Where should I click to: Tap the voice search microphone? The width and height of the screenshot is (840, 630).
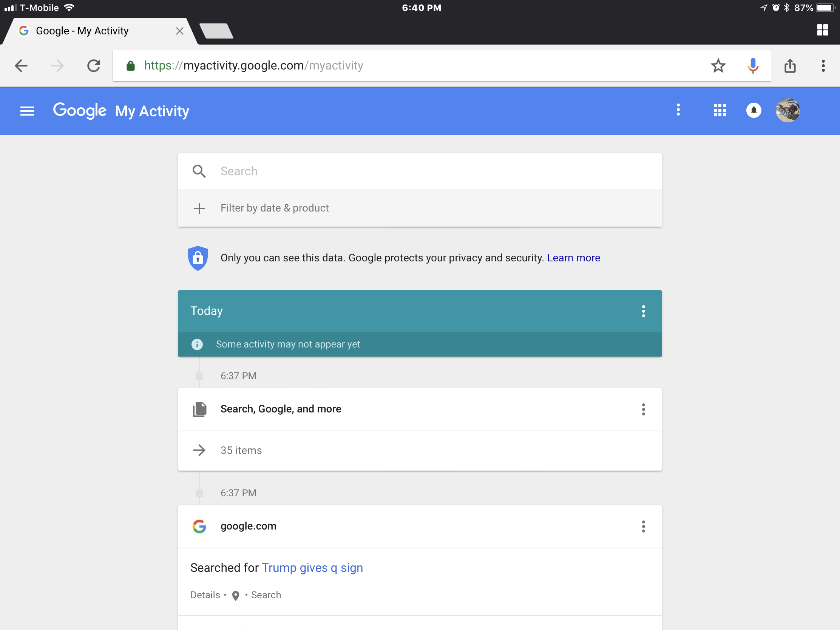pyautogui.click(x=752, y=66)
